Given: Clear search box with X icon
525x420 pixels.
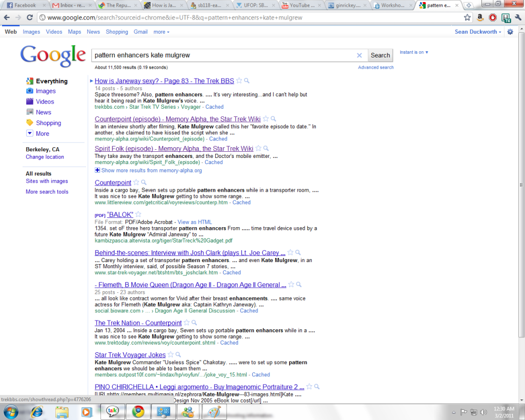Looking at the screenshot, I should (359, 55).
